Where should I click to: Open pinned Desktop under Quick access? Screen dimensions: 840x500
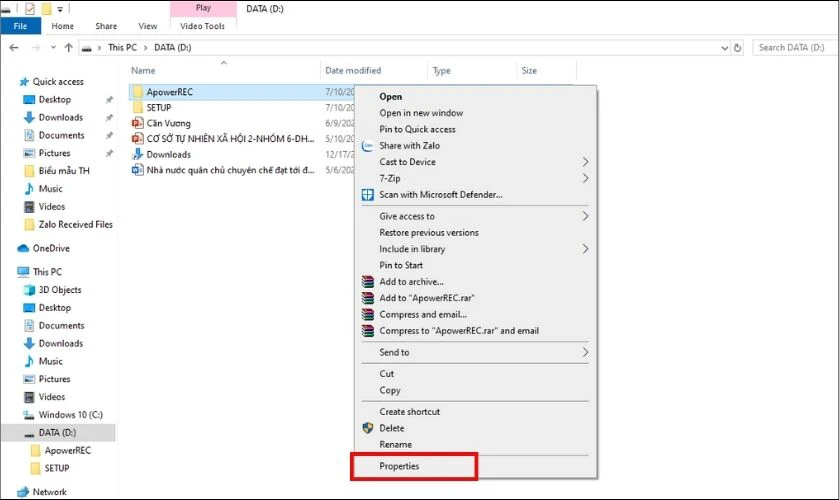point(55,100)
